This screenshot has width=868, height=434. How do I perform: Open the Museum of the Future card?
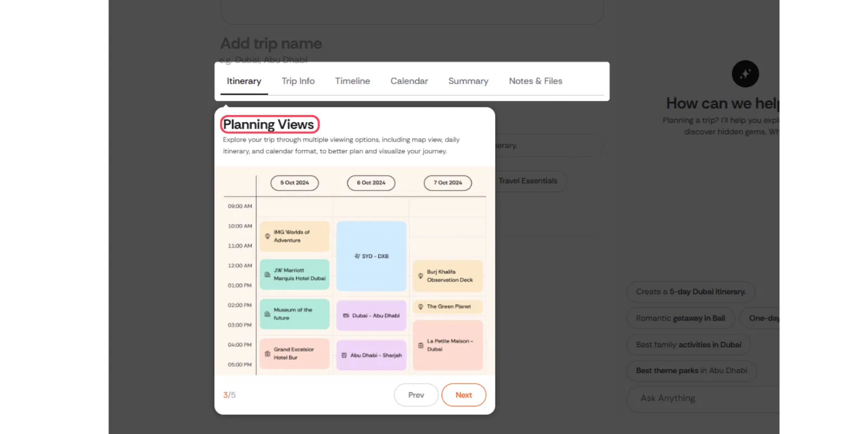click(295, 314)
